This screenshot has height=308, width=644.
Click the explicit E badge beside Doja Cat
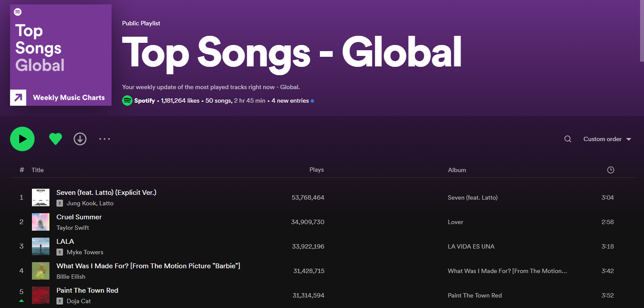(60, 301)
